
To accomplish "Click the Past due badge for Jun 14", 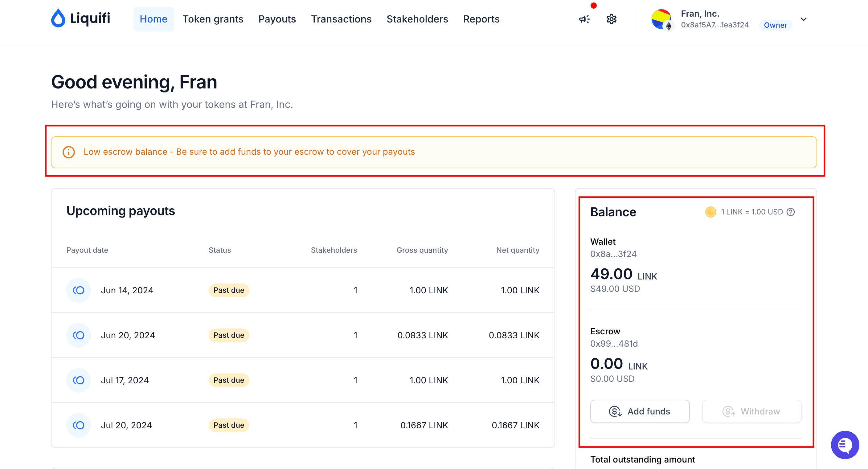I will point(229,290).
